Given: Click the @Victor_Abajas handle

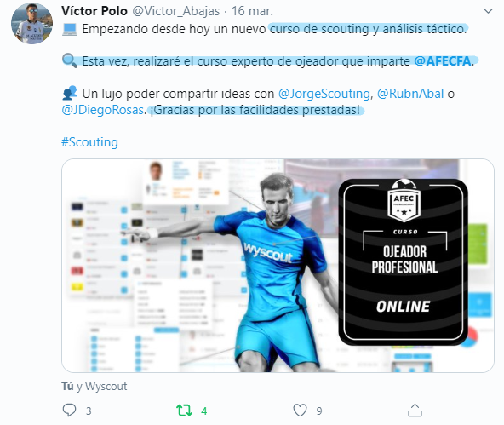Looking at the screenshot, I should [x=176, y=11].
